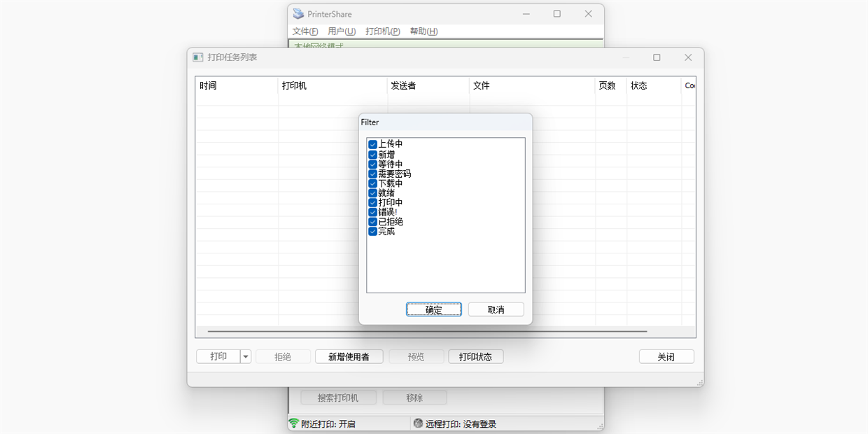The width and height of the screenshot is (868, 434).
Task: Uncheck the 上传中 filter checkbox
Action: click(372, 144)
